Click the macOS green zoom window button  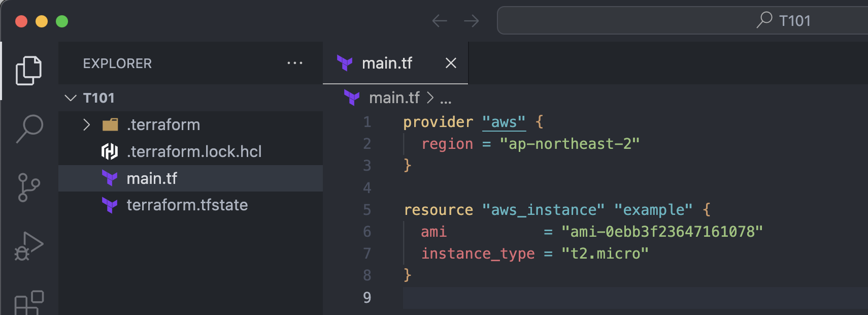coord(62,21)
